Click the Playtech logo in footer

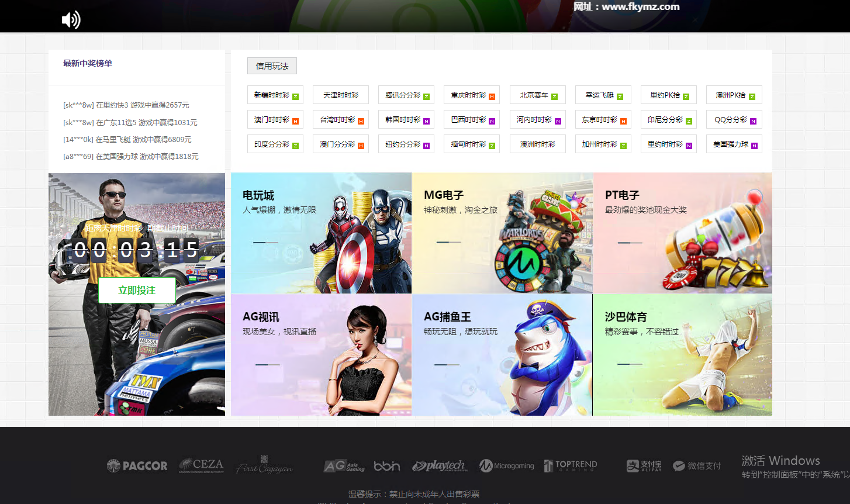click(x=440, y=465)
